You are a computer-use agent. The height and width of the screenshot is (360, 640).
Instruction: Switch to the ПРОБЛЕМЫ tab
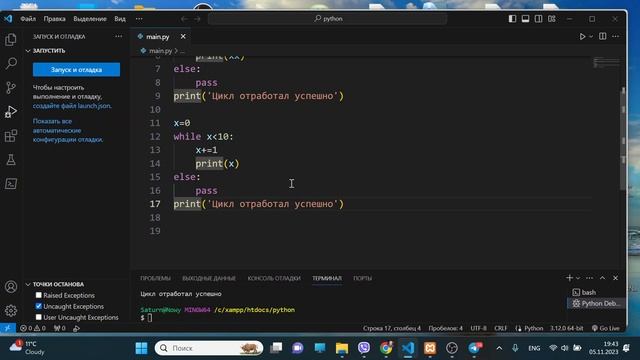[x=155, y=278]
